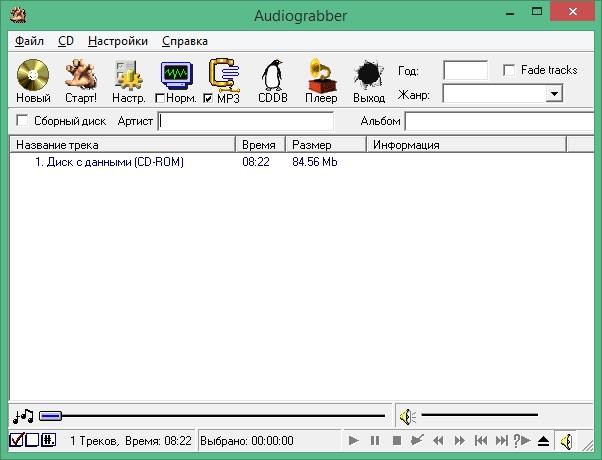The image size is (602, 460).
Task: Open the Жанр dropdown list
Action: (x=554, y=94)
